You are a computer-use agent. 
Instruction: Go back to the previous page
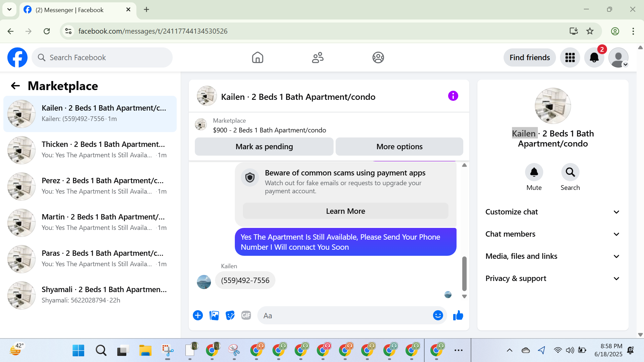(10, 31)
